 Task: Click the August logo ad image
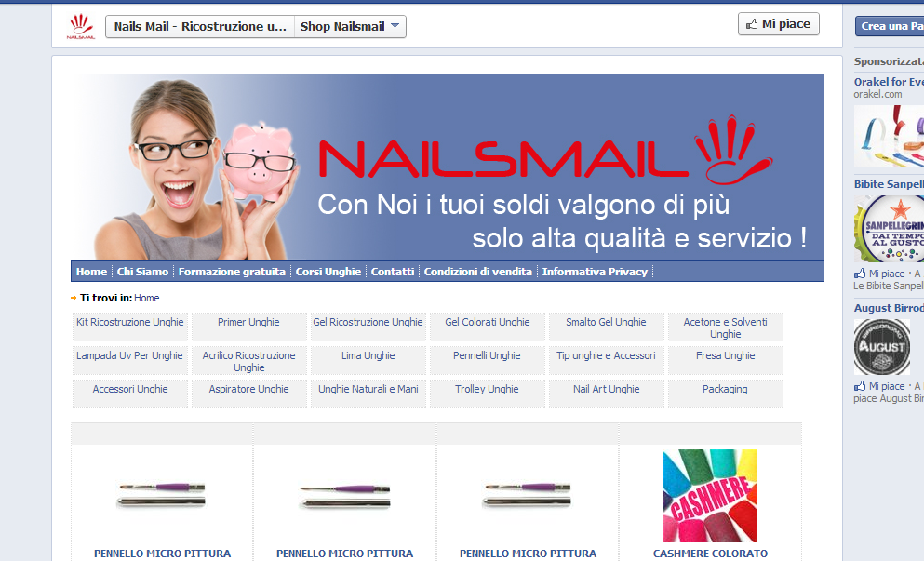click(882, 348)
